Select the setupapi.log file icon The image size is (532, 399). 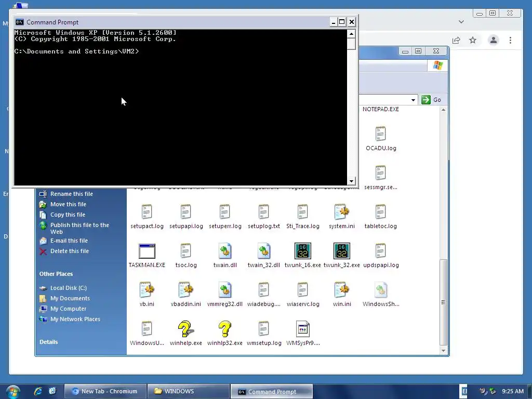click(x=185, y=212)
